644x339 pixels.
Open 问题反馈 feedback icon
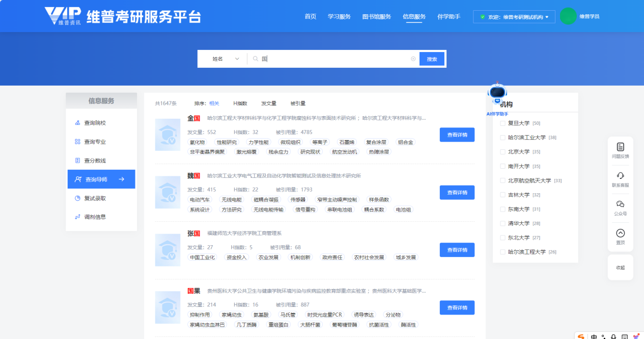(620, 147)
